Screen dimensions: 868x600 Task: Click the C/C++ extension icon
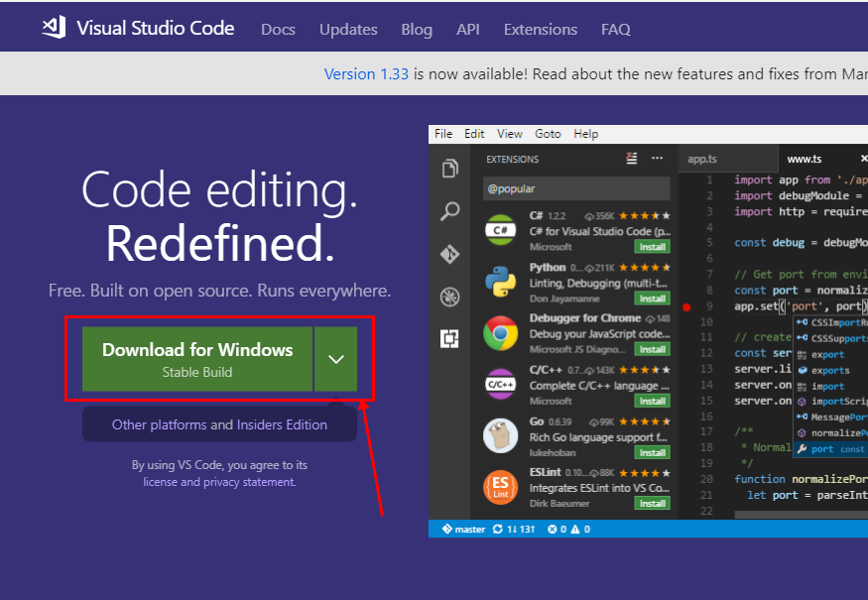coord(500,384)
